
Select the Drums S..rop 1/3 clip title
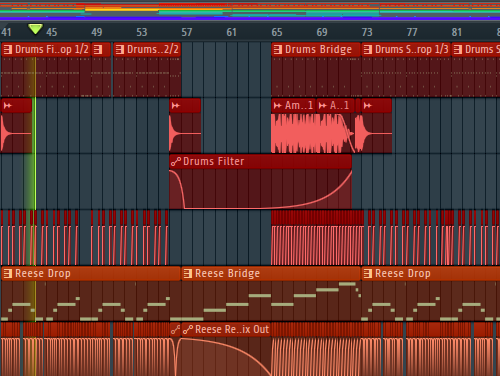tap(412, 50)
